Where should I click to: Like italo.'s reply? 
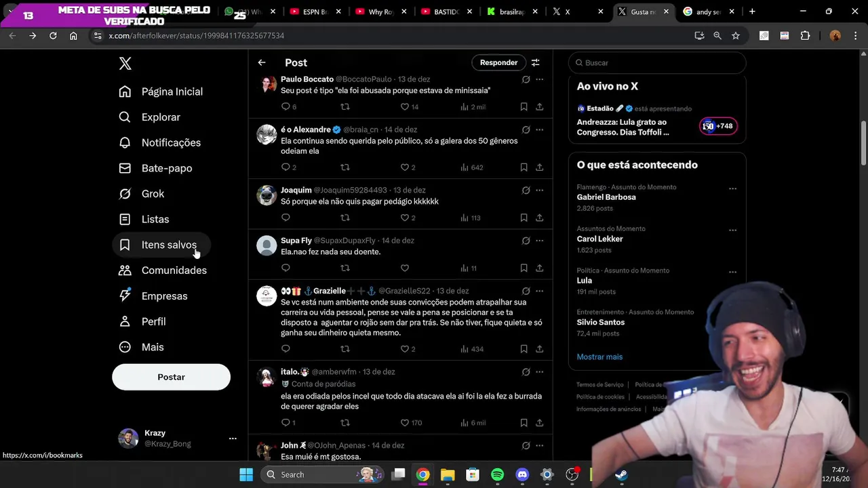pyautogui.click(x=405, y=422)
